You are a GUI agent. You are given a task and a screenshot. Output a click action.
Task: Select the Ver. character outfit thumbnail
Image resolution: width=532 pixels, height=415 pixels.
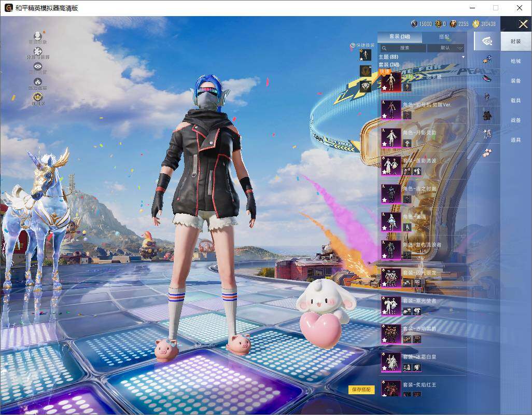point(391,109)
